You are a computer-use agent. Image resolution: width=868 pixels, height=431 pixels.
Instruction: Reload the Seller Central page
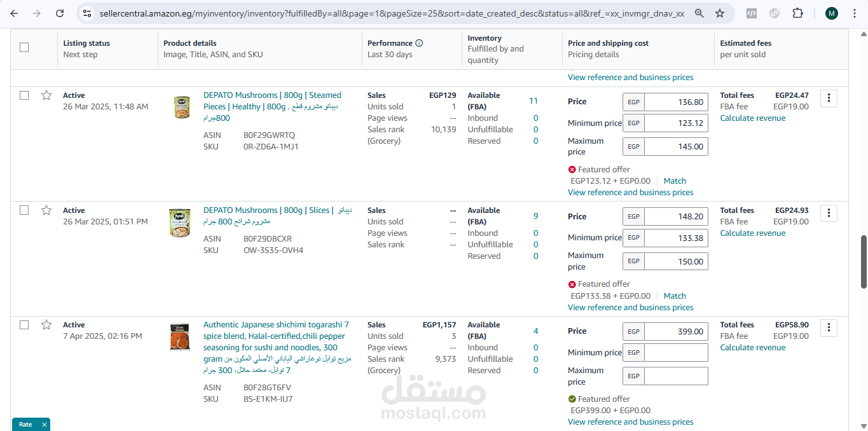pyautogui.click(x=60, y=13)
